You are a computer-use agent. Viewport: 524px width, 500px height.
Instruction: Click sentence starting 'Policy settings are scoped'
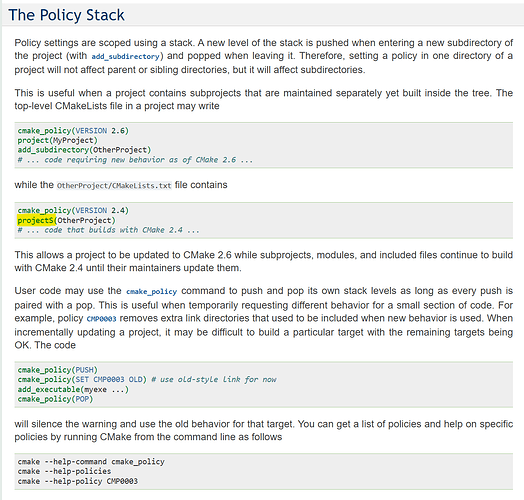coord(105,43)
